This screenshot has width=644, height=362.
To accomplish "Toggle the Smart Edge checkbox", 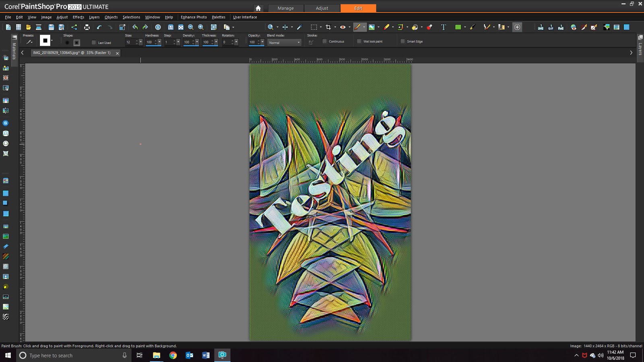I will point(402,41).
